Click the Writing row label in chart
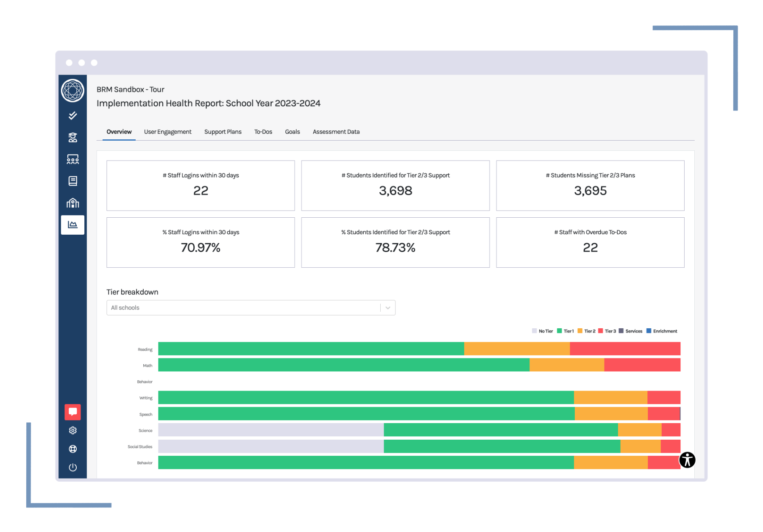 [x=146, y=398]
